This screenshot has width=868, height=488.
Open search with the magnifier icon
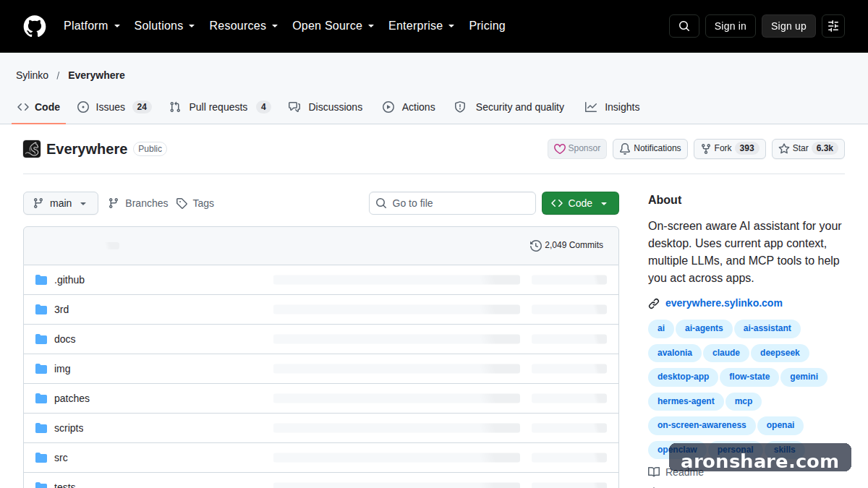684,26
